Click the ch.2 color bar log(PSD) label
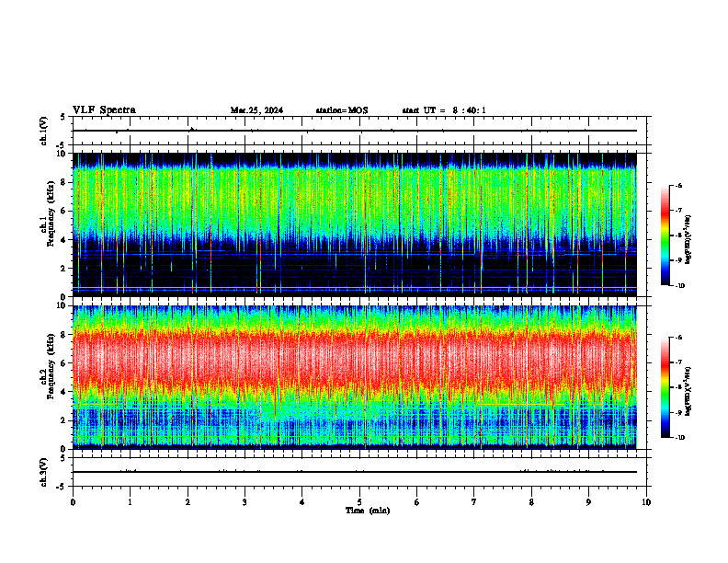 click(x=688, y=392)
